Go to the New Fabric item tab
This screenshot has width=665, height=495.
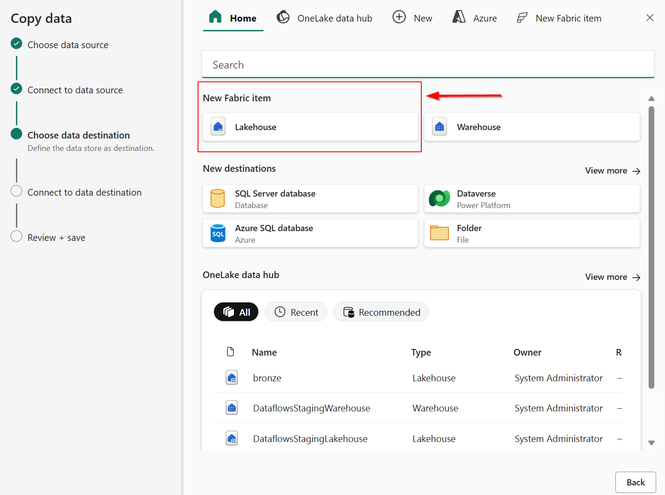559,18
